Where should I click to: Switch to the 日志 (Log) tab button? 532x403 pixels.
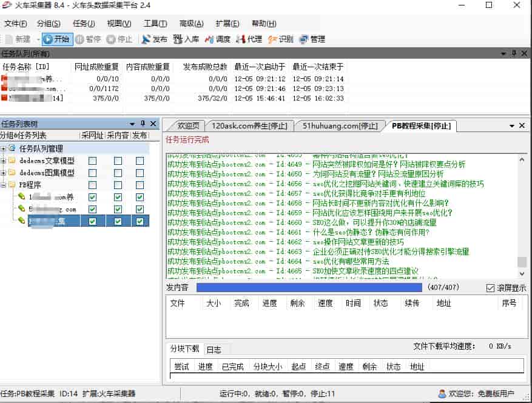tap(215, 349)
